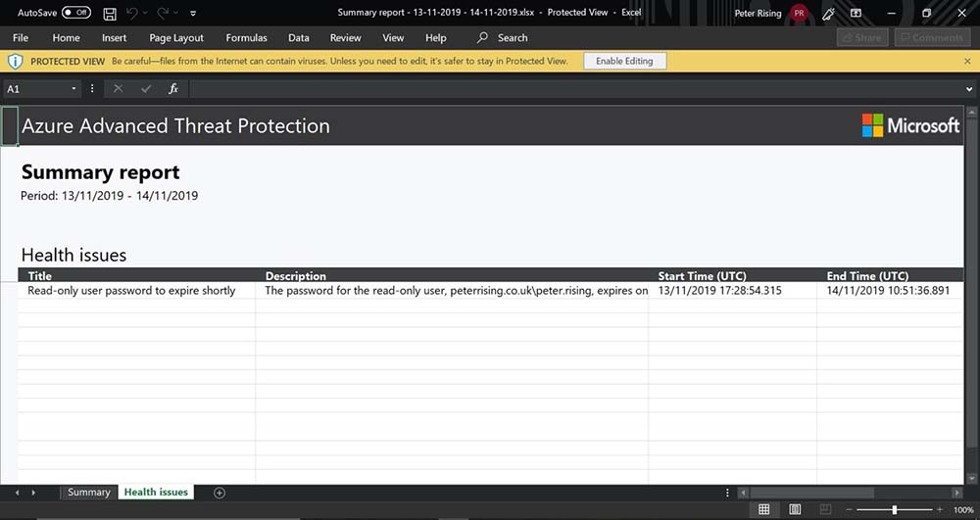Switch to the View tab

(393, 37)
